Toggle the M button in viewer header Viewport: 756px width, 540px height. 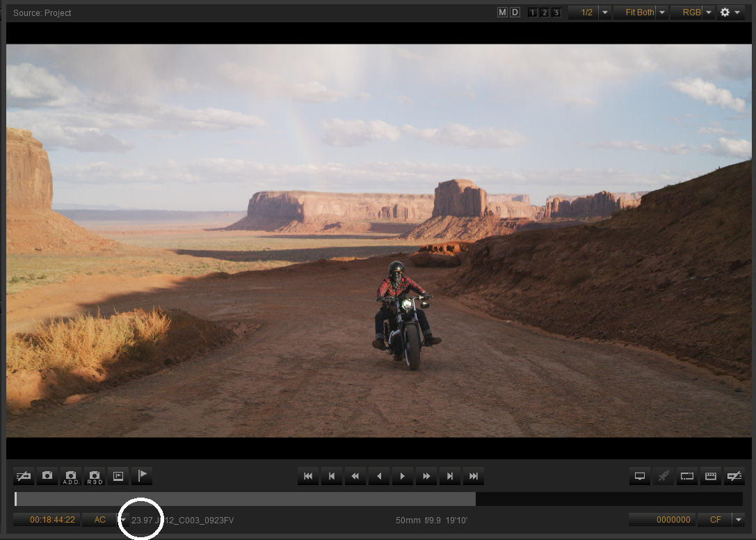(502, 13)
